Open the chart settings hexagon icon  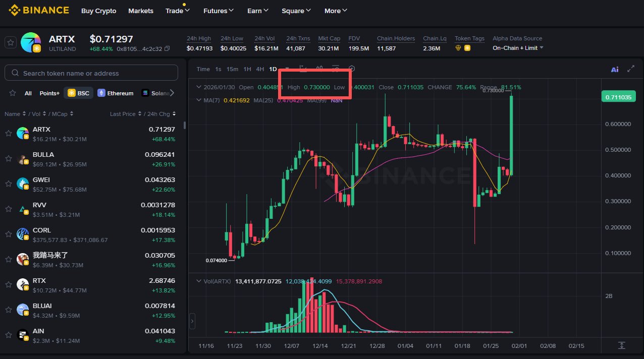[352, 69]
